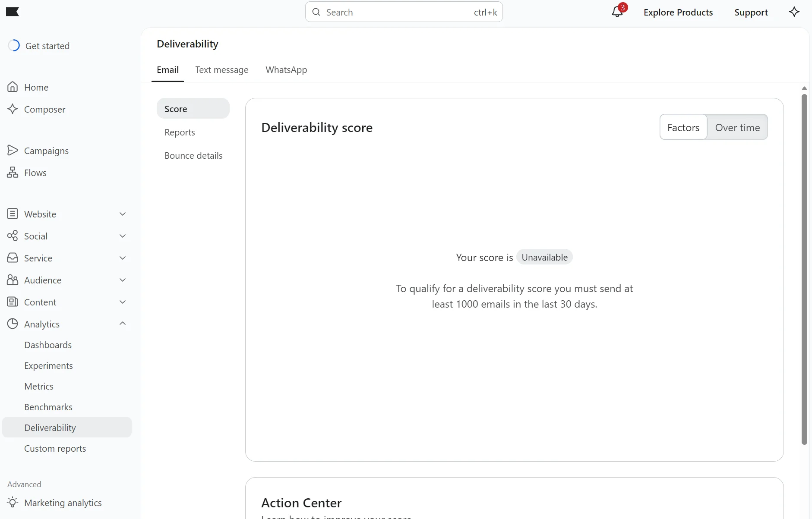Image resolution: width=812 pixels, height=519 pixels.
Task: Open the notifications bell
Action: coord(617,12)
